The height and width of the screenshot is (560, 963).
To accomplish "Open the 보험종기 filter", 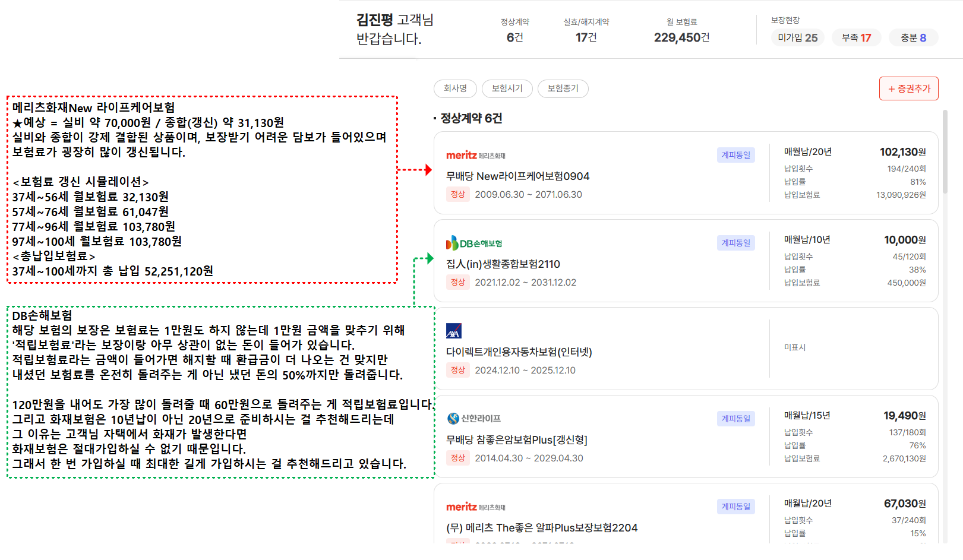I will point(563,88).
